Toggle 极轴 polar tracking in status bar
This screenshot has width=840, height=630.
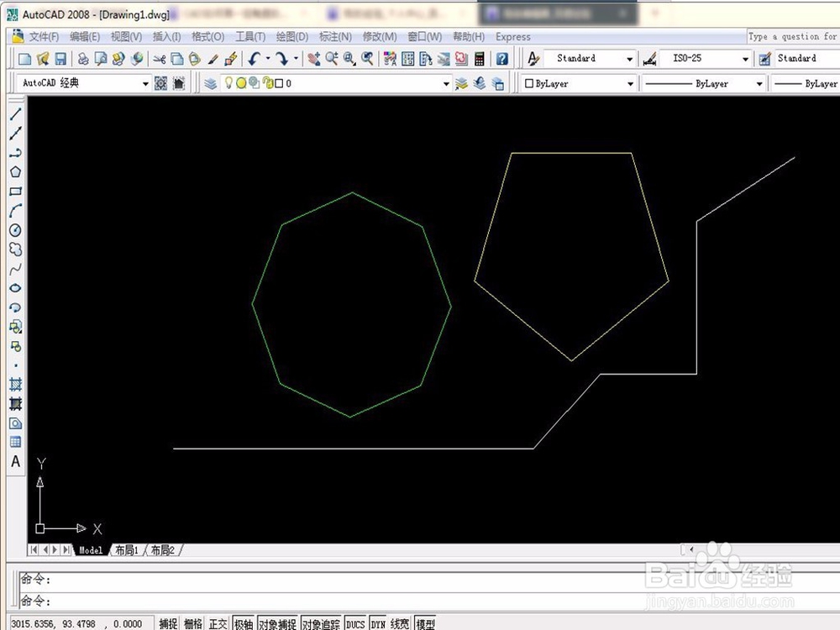244,623
